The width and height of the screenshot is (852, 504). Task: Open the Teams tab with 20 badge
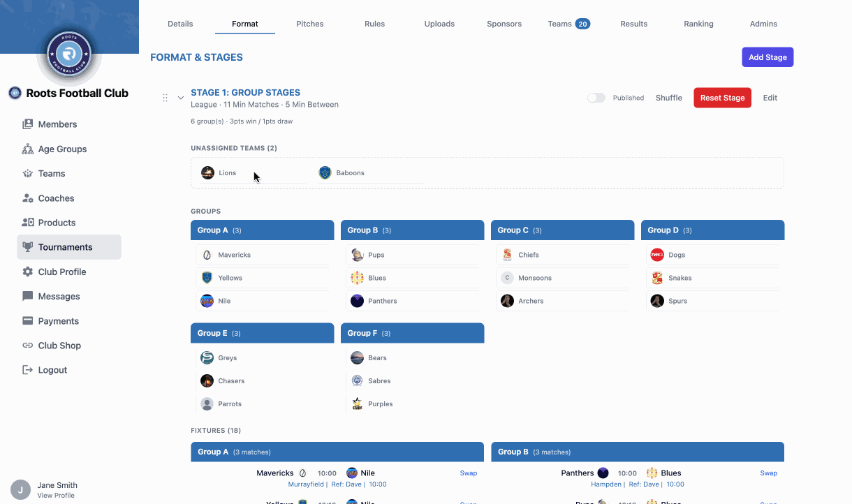pos(568,24)
